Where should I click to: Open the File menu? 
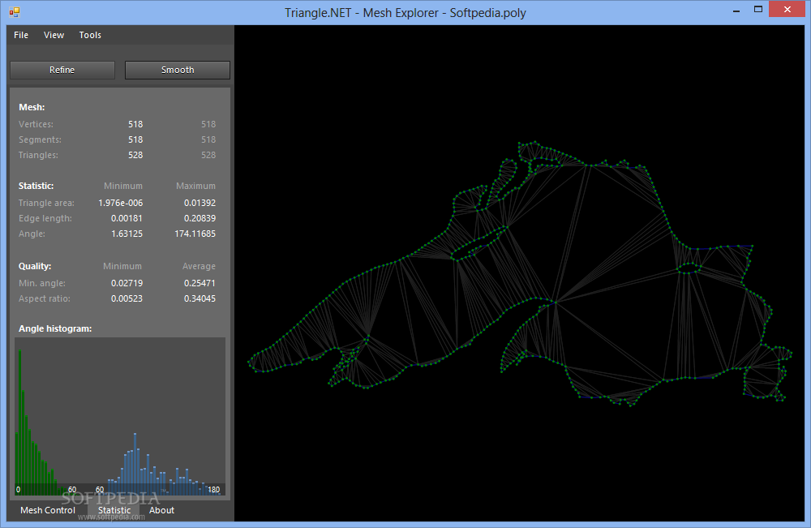(21, 35)
